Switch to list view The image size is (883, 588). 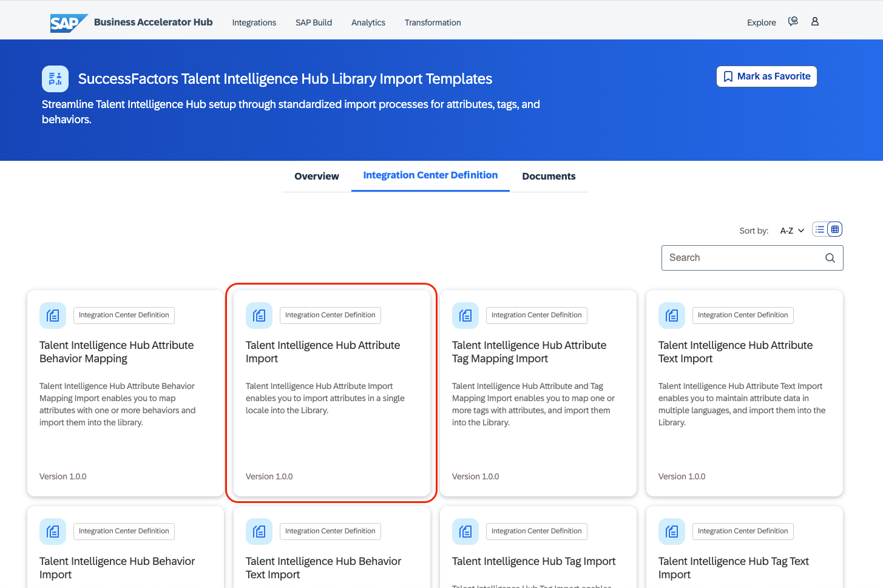coord(820,229)
